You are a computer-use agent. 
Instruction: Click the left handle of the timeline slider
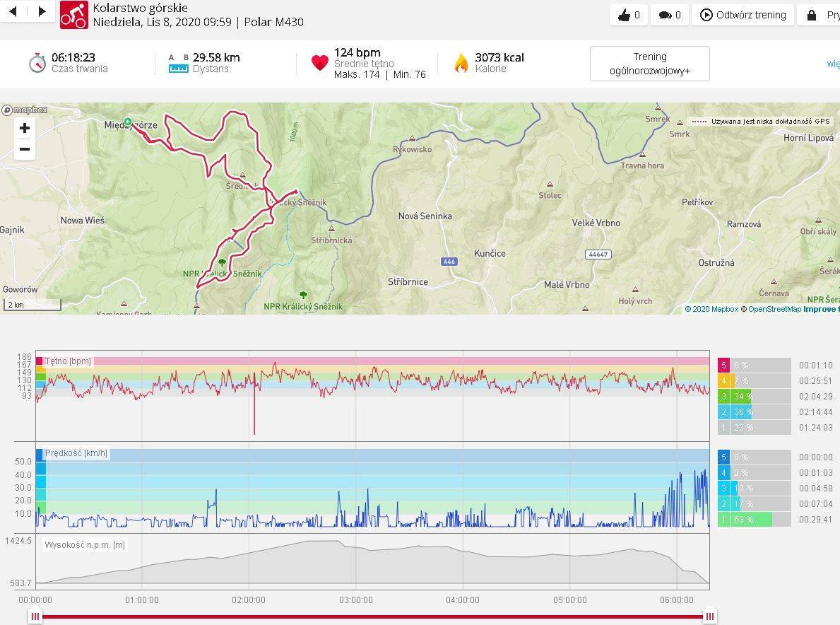click(35, 617)
